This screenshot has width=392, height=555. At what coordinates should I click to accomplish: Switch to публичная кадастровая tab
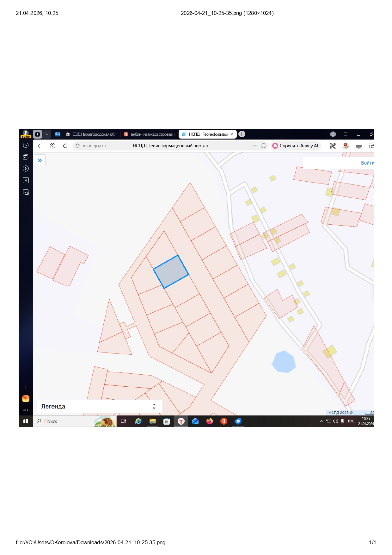(150, 134)
